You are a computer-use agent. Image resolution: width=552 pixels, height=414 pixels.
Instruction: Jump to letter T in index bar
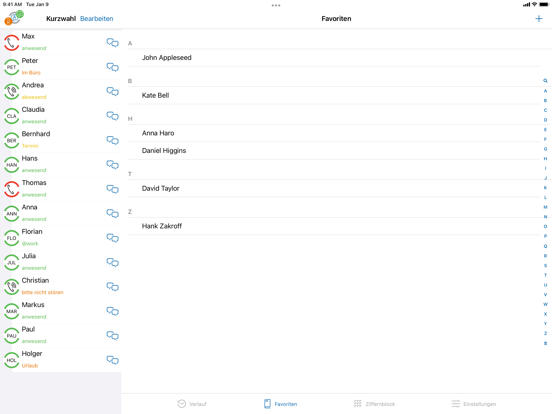click(545, 275)
